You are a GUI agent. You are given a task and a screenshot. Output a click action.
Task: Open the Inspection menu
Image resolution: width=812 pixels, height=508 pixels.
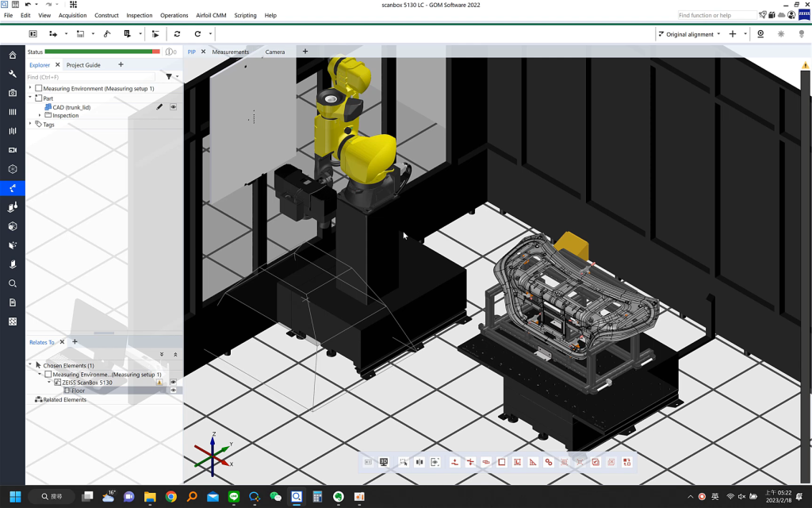click(140, 15)
